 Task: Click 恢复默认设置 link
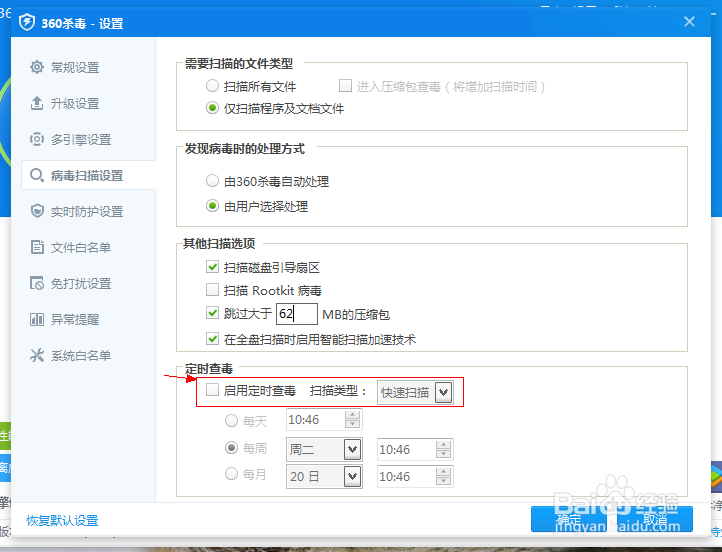click(x=62, y=521)
